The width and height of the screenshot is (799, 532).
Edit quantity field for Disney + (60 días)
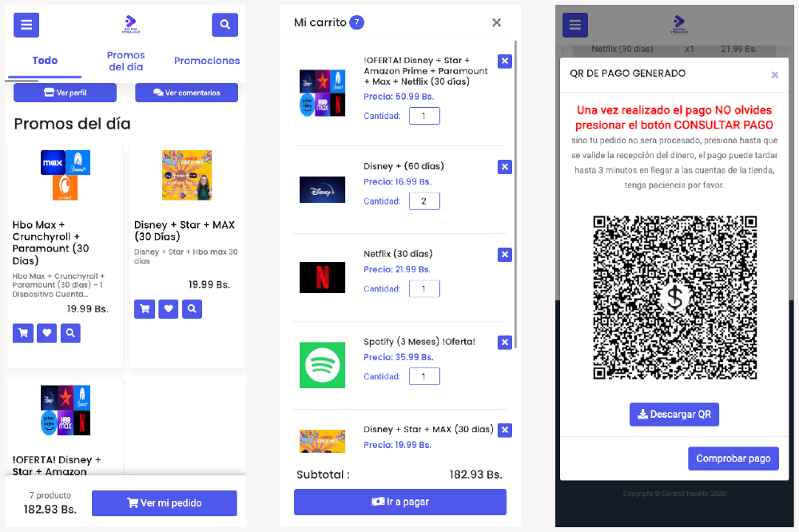(x=424, y=200)
